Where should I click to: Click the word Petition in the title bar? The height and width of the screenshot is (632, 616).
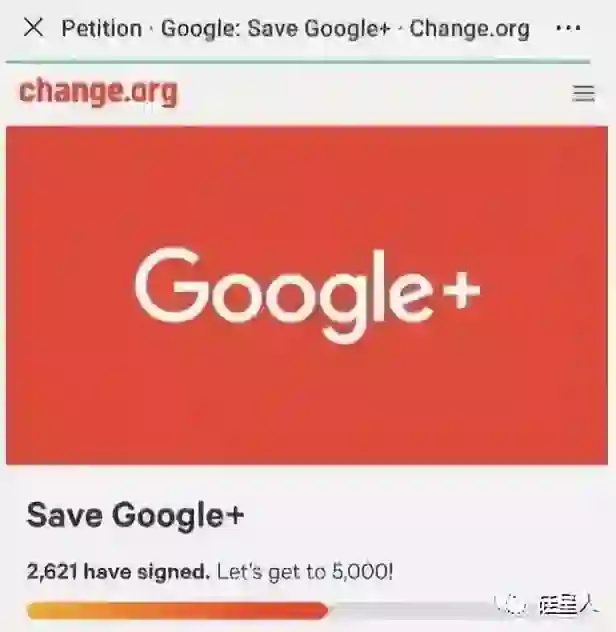102,29
